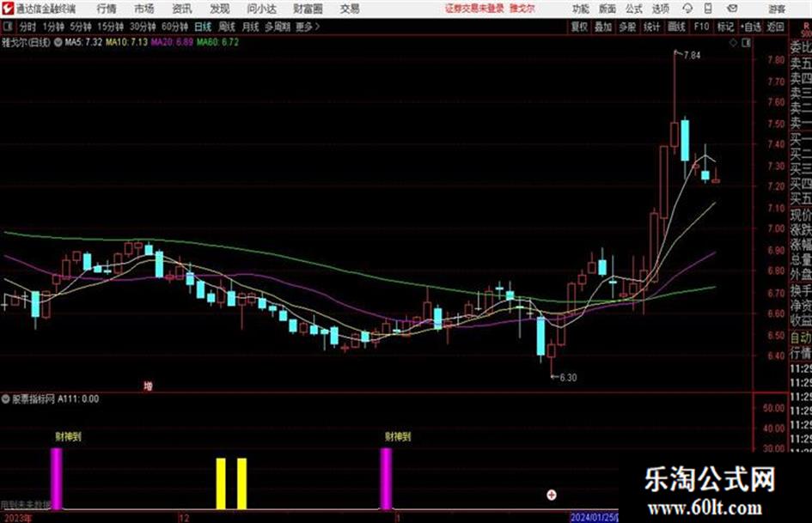Click the 标记 mark button
The height and width of the screenshot is (523, 812).
[x=725, y=27]
